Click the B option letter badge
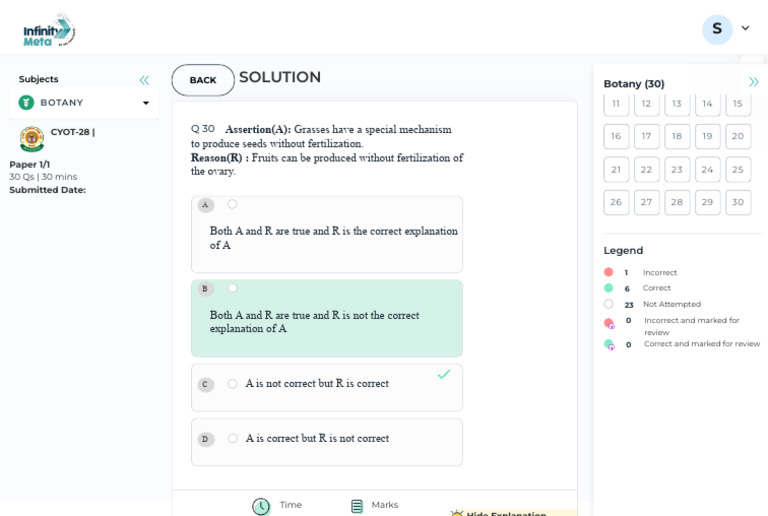768x516 pixels. (x=205, y=289)
